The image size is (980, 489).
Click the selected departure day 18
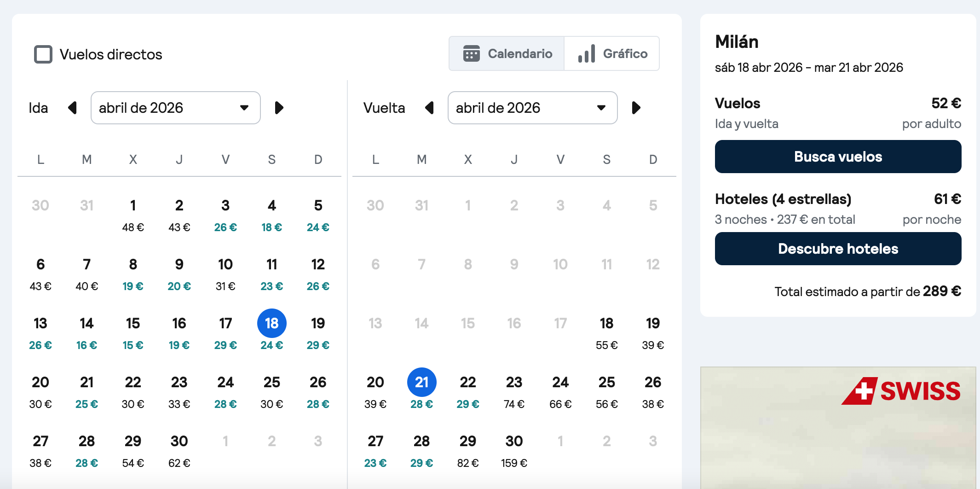click(272, 323)
